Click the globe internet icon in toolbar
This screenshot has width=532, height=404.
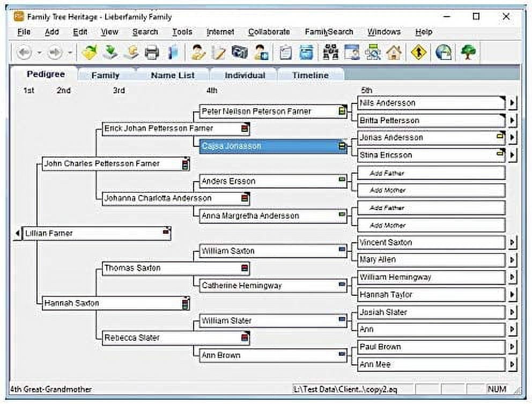pyautogui.click(x=444, y=53)
